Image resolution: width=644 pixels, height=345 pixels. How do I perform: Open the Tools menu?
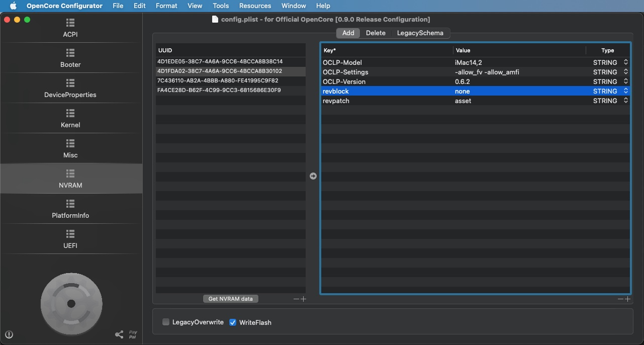pyautogui.click(x=221, y=6)
